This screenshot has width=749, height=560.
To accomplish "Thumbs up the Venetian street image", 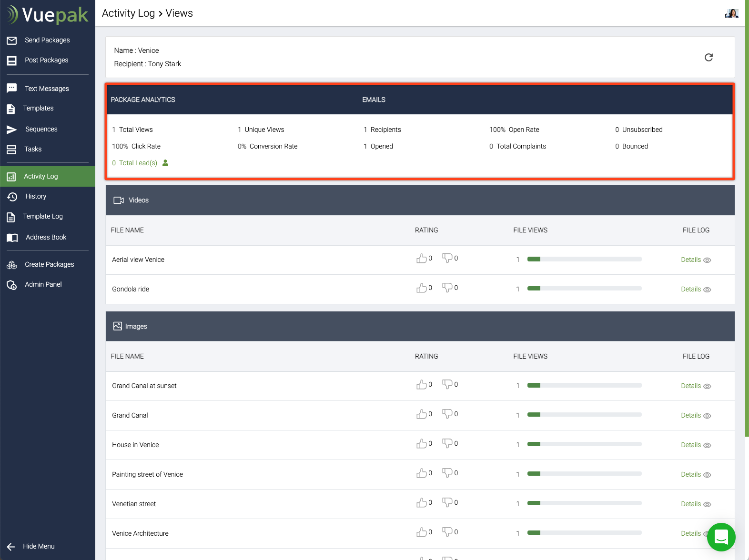I will point(421,503).
